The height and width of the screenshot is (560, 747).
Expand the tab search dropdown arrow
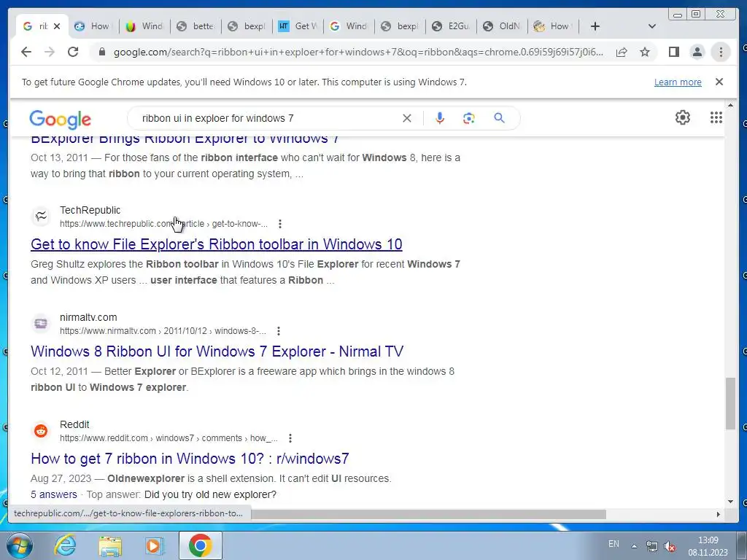[x=652, y=26]
